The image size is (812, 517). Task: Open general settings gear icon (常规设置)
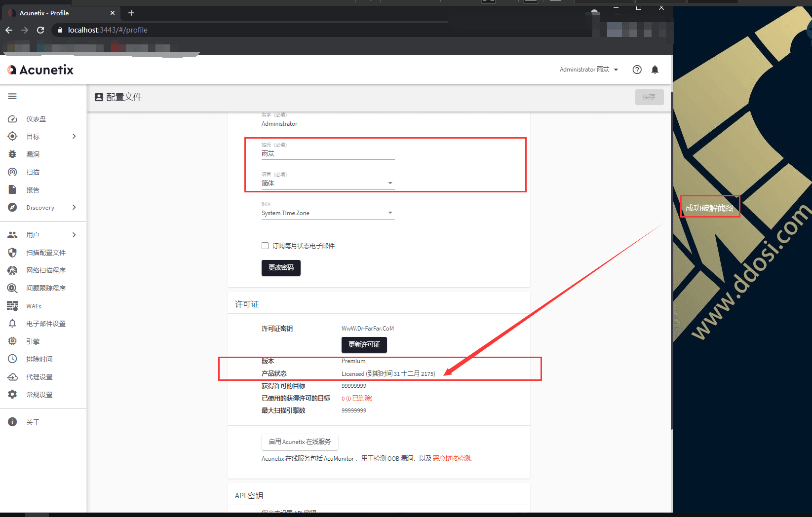[12, 394]
